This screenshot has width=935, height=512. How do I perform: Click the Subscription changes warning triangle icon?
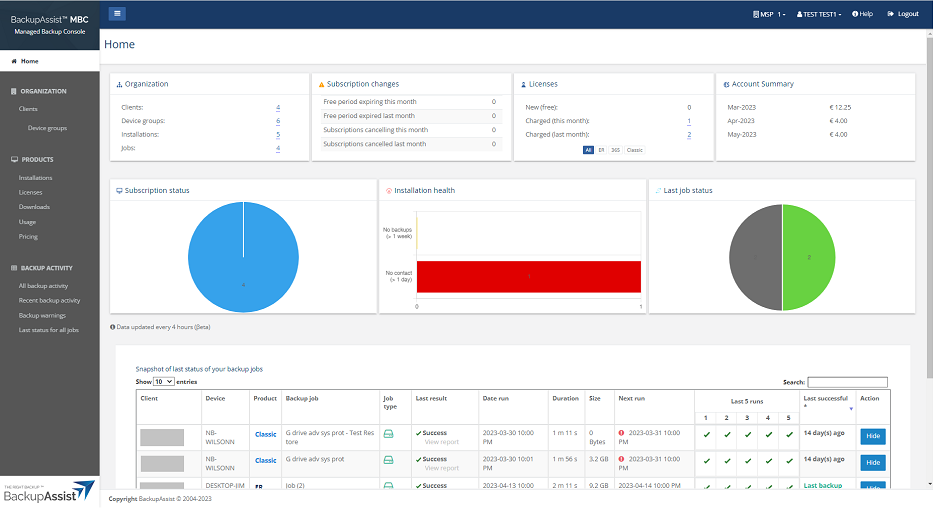321,85
